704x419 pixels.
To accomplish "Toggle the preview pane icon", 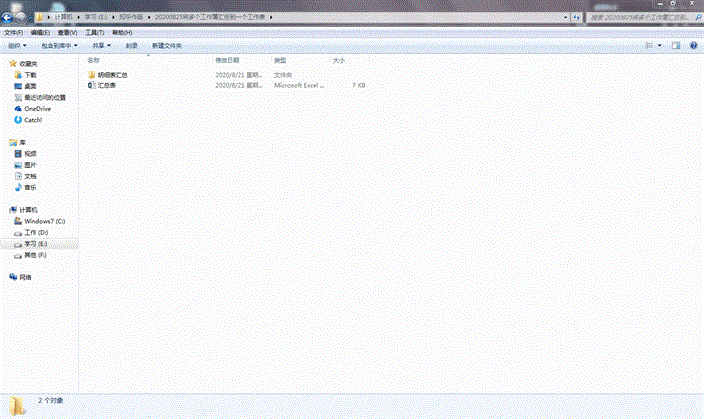I will tap(676, 45).
